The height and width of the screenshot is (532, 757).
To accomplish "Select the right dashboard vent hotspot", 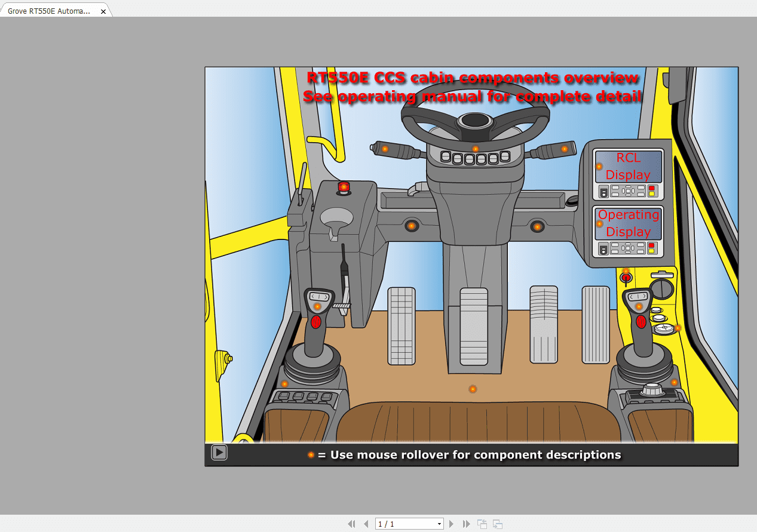I will click(537, 227).
